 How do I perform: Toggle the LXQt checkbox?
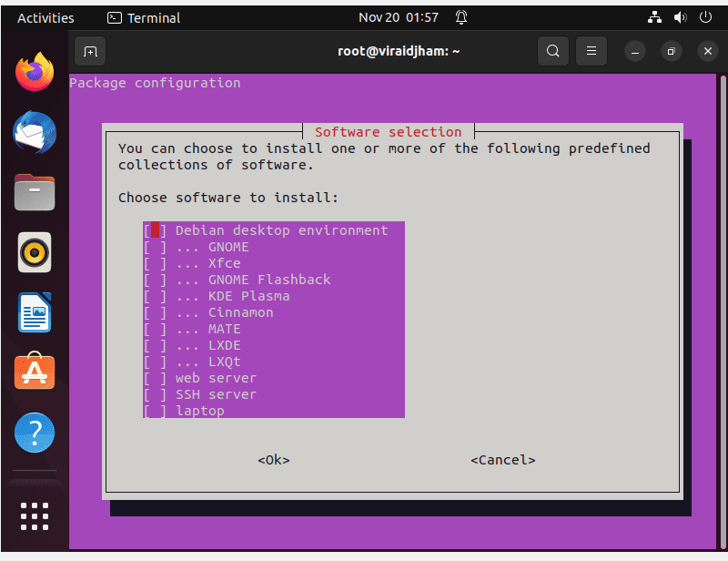[x=155, y=362]
